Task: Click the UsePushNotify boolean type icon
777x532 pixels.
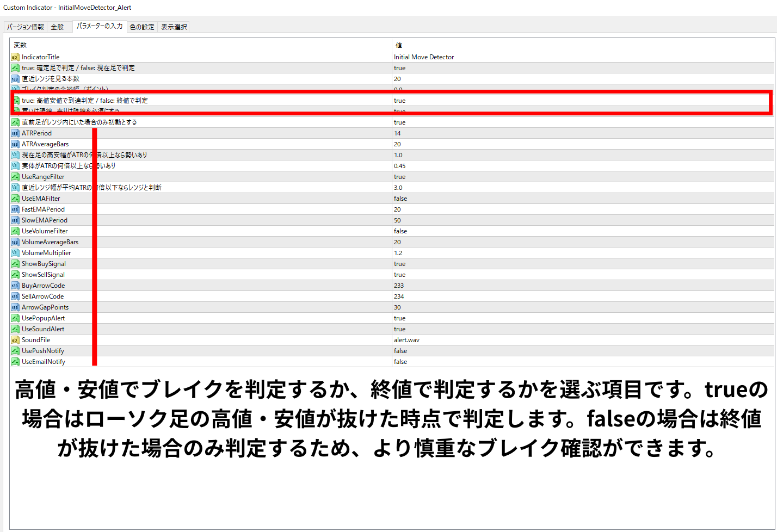Action: click(15, 351)
